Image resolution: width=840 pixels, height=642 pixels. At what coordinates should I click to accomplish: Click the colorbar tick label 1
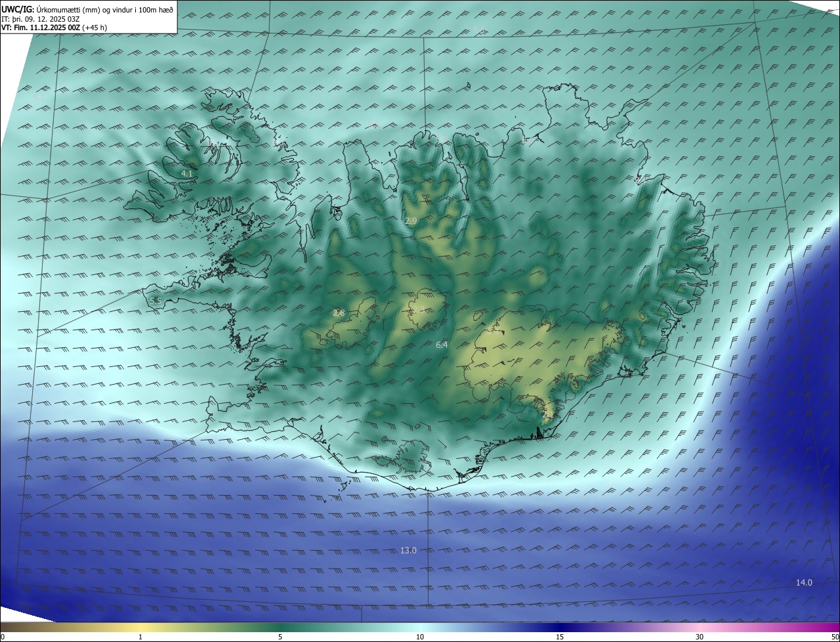tap(140, 637)
